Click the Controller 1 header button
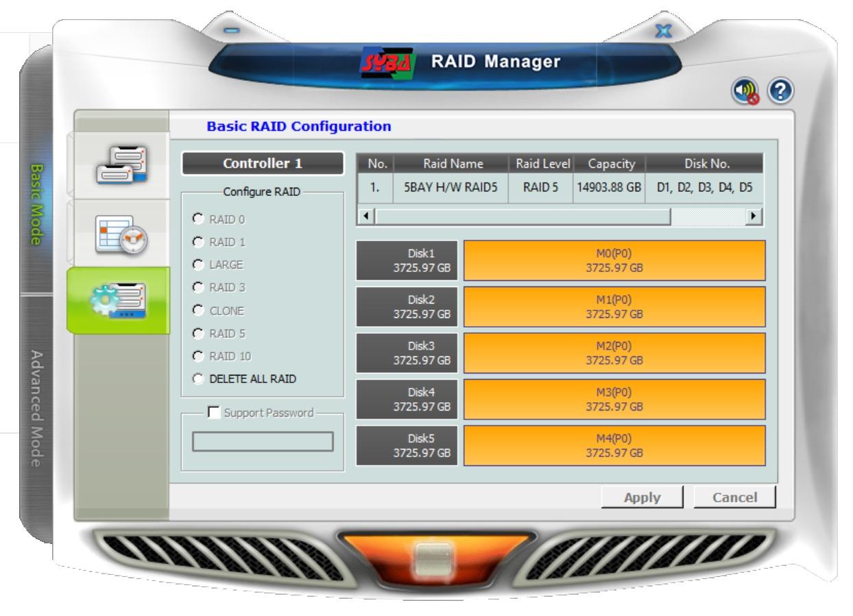The width and height of the screenshot is (853, 616). [x=262, y=164]
